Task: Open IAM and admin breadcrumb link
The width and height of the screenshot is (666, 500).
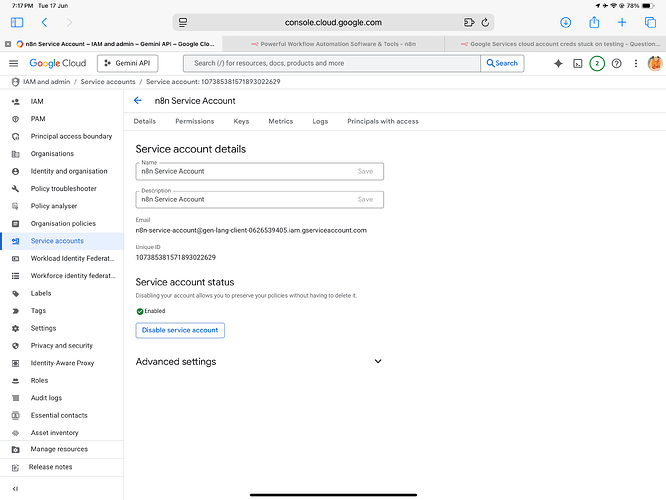Action: 46,82
